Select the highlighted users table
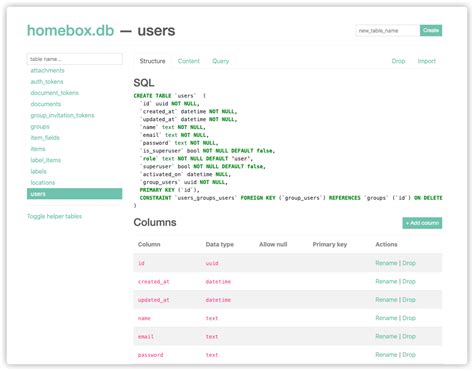 75,194
